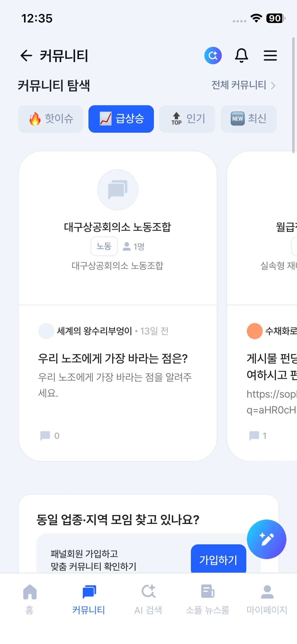Open post 우리 노조에게 가장 바라는 점은?
297x644 pixels.
click(x=113, y=358)
